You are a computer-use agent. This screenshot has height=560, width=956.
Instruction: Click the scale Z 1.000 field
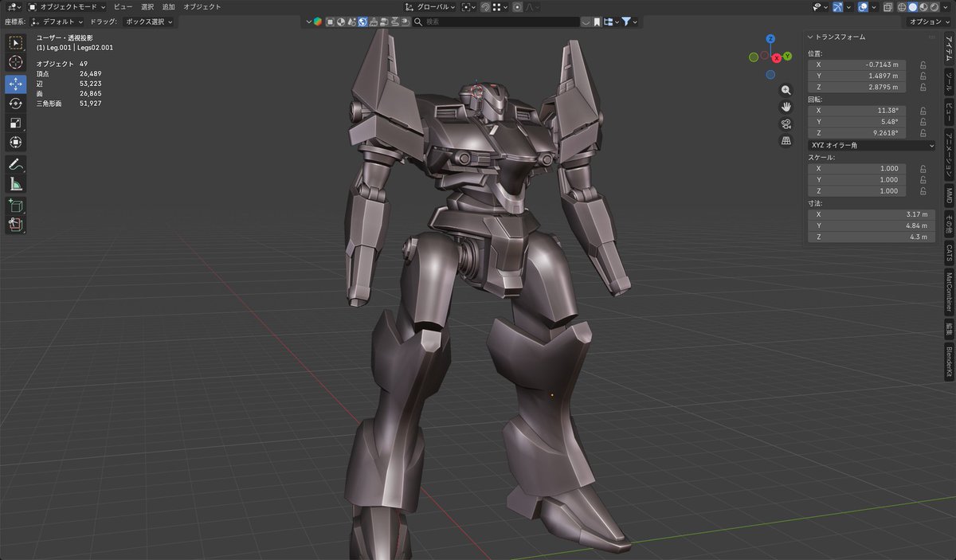[x=856, y=191]
